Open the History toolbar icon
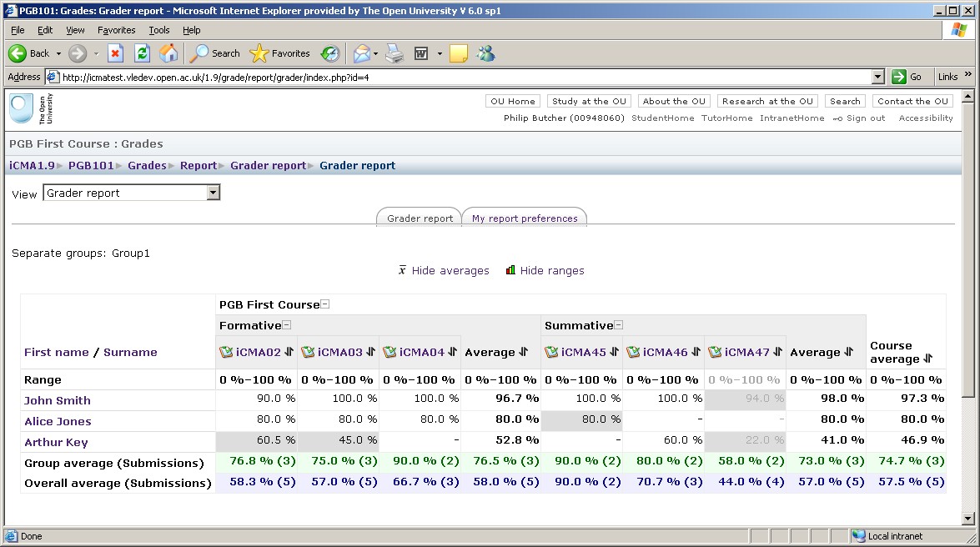980x547 pixels. [330, 53]
